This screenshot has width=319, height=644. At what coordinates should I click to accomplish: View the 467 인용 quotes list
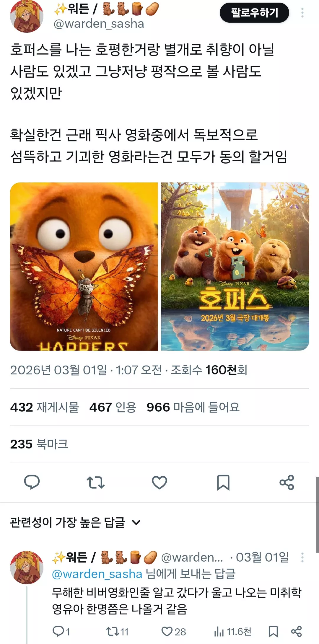point(113,407)
